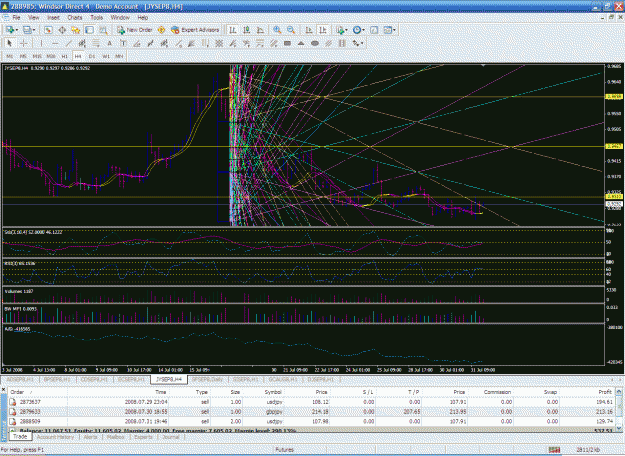Open the Charts menu

[x=75, y=18]
